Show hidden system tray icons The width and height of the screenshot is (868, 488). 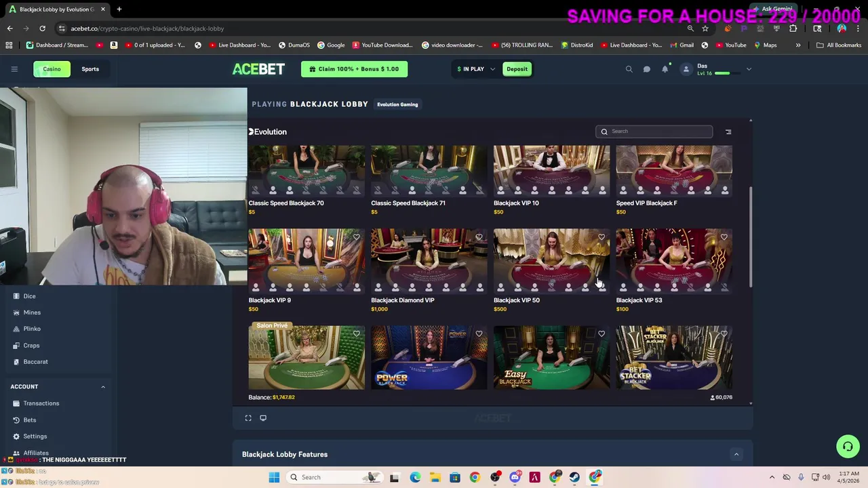coord(772,477)
